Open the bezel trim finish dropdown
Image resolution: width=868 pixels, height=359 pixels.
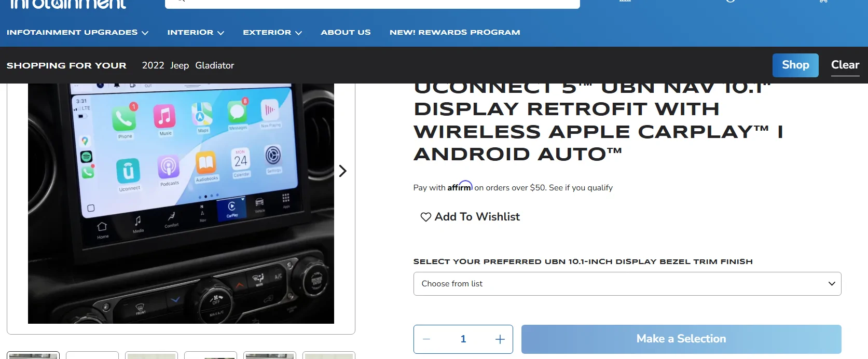[627, 284]
